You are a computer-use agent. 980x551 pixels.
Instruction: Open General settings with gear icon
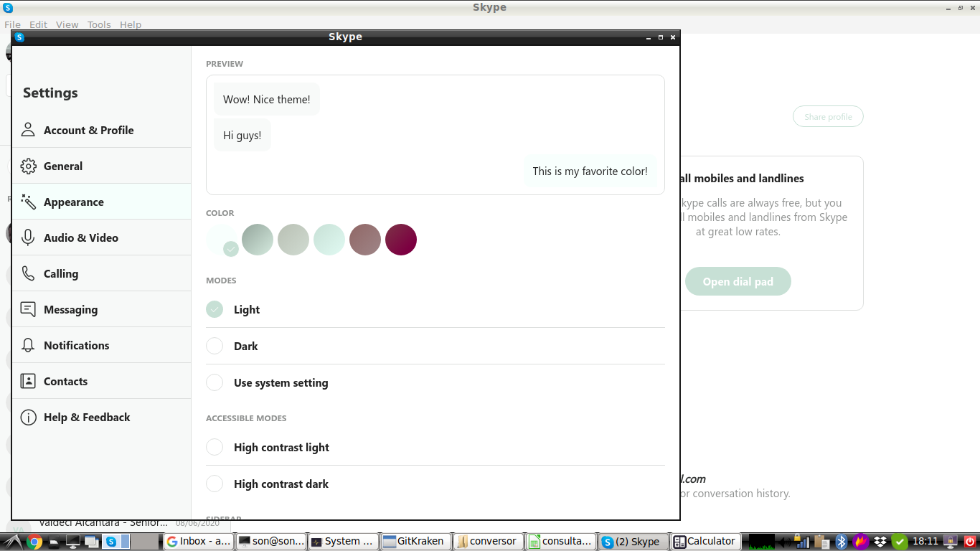(x=101, y=166)
